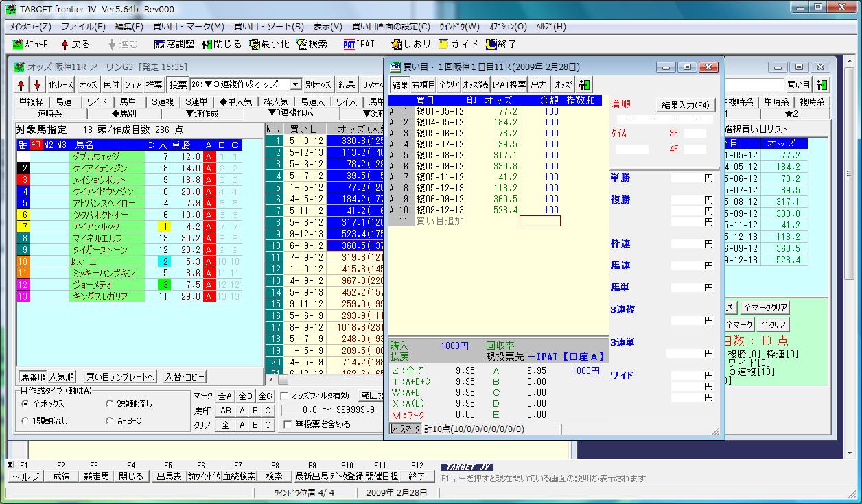This screenshot has height=504, width=862.
Task: Switch to ◆馬別 tab
Action: 124,114
